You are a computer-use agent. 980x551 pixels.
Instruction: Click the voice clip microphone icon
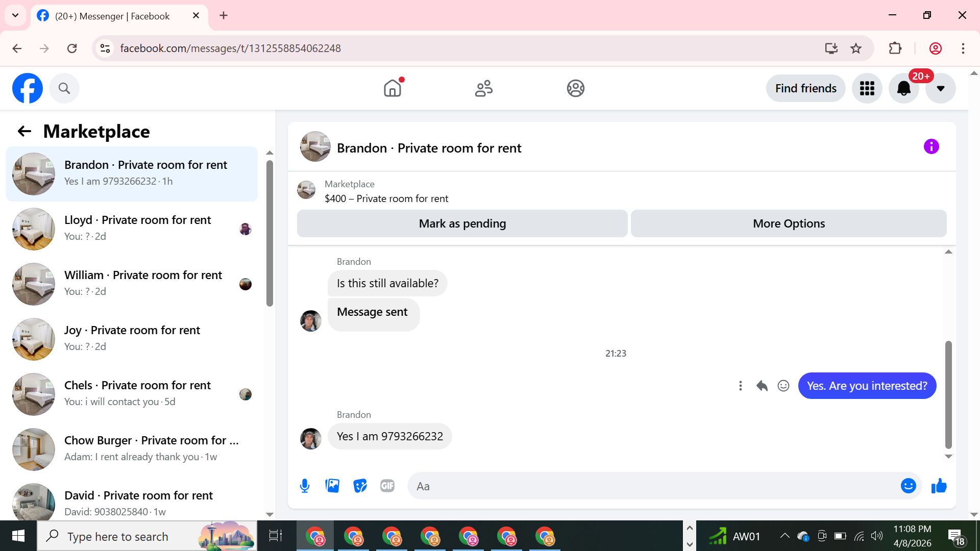click(x=305, y=486)
